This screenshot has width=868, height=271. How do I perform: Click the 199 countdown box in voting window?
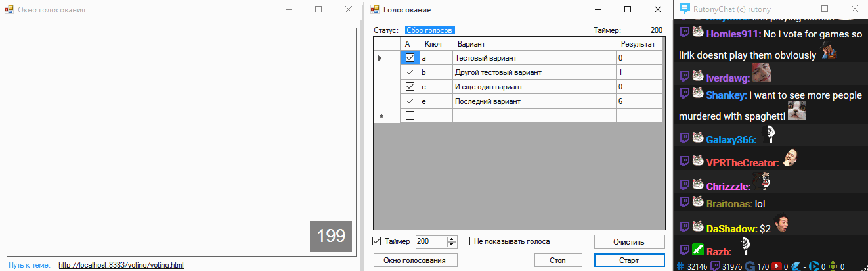coord(331,236)
